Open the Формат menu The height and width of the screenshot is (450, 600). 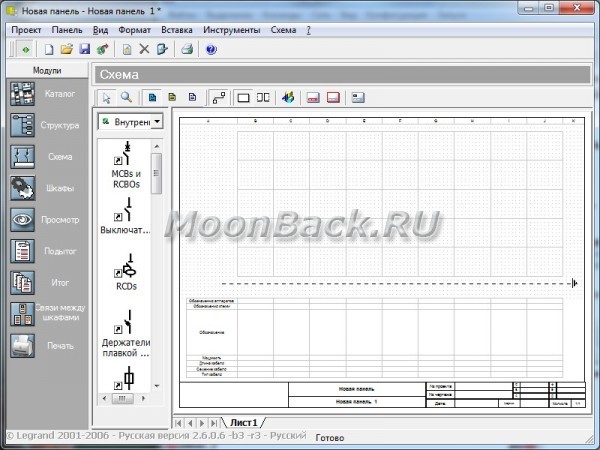134,30
